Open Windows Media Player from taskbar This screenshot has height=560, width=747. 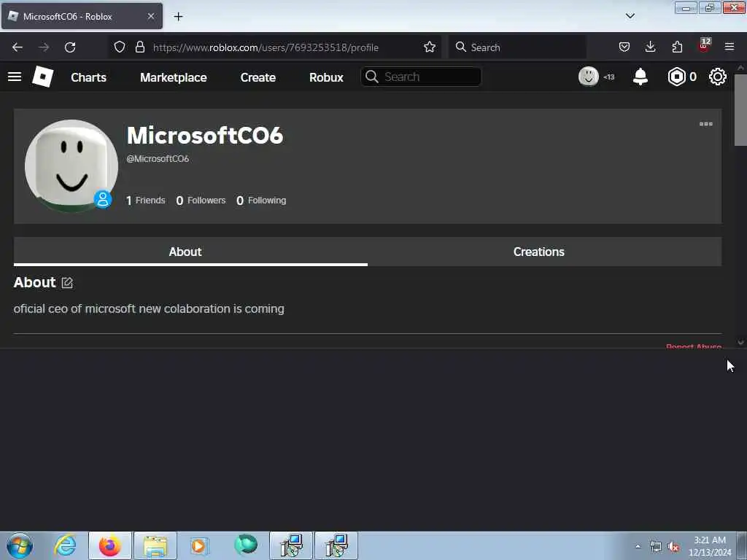pyautogui.click(x=200, y=545)
